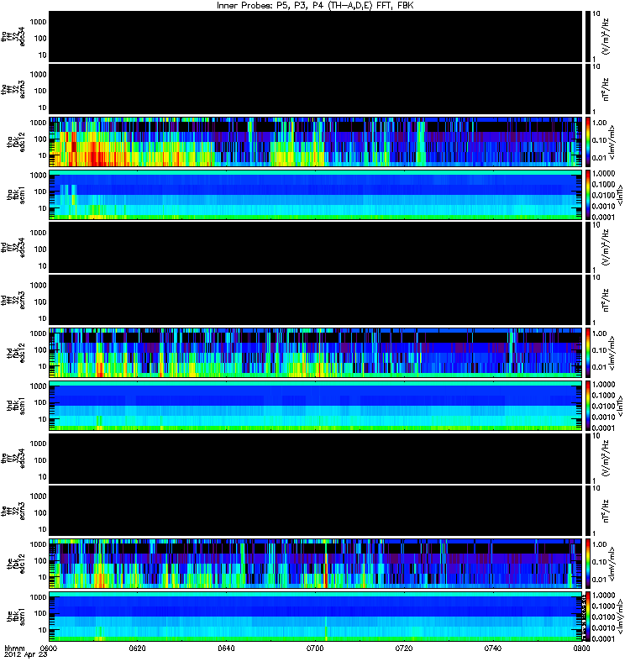Viewport: 630px width, 672px height.
Task: Click the <|nT|> unit label of thd scm1
Action: (x=620, y=406)
